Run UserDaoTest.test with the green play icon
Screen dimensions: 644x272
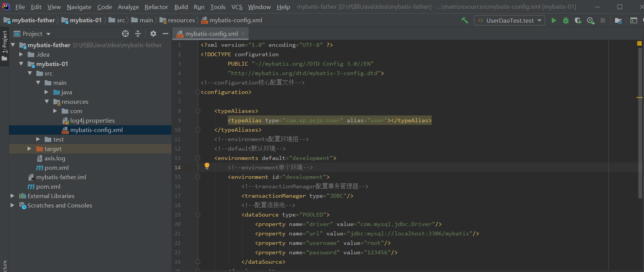[554, 20]
